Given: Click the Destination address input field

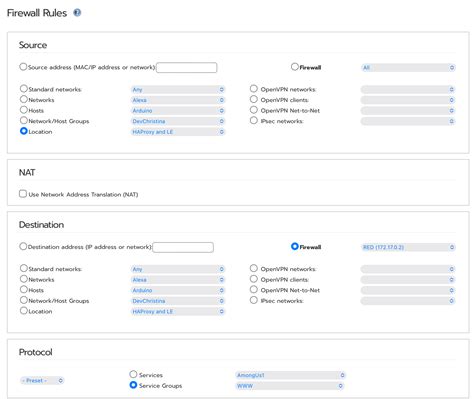Looking at the screenshot, I should tap(183, 247).
